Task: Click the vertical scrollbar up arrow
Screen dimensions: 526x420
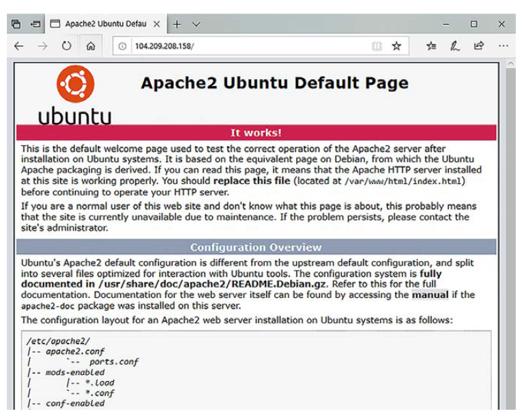Action: pos(510,63)
